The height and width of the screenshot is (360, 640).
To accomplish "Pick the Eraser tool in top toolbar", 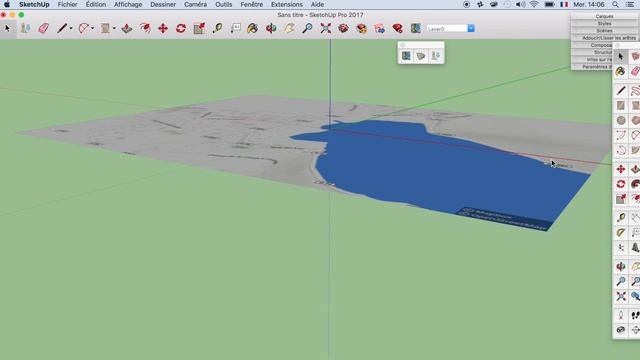I will (44, 28).
